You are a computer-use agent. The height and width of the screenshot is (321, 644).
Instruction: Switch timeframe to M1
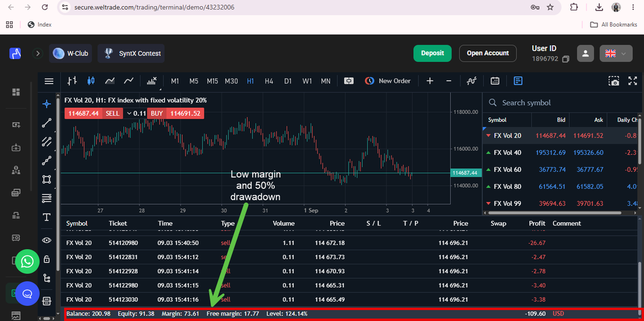pos(175,81)
